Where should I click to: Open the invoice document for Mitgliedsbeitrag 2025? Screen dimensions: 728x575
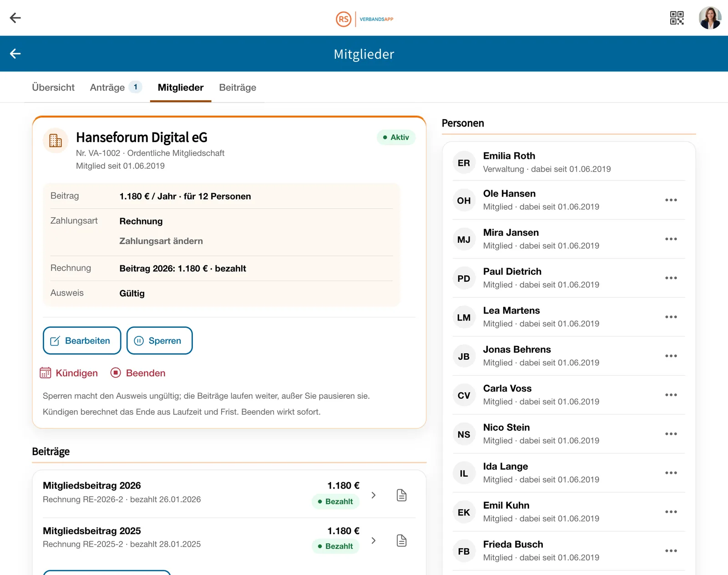click(401, 540)
